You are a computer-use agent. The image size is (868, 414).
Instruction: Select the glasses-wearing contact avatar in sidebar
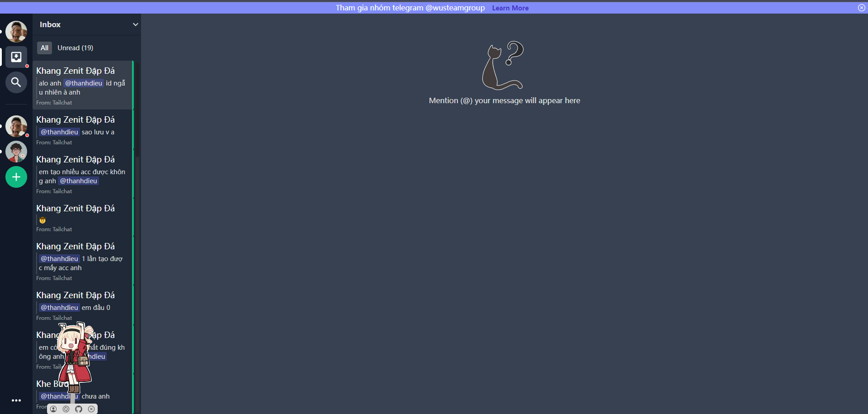pyautogui.click(x=16, y=151)
